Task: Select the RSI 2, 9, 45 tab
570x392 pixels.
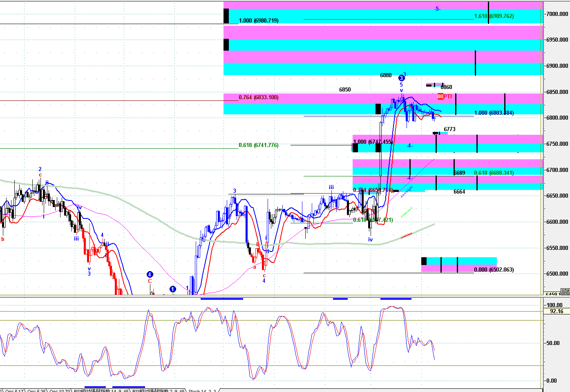Action: click(x=159, y=390)
